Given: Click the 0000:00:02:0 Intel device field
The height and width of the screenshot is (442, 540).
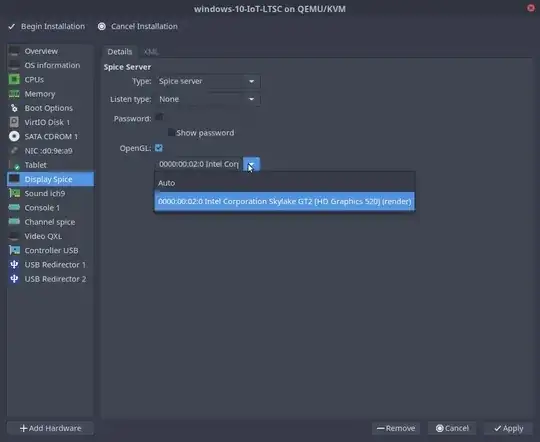Looking at the screenshot, I should click(199, 164).
